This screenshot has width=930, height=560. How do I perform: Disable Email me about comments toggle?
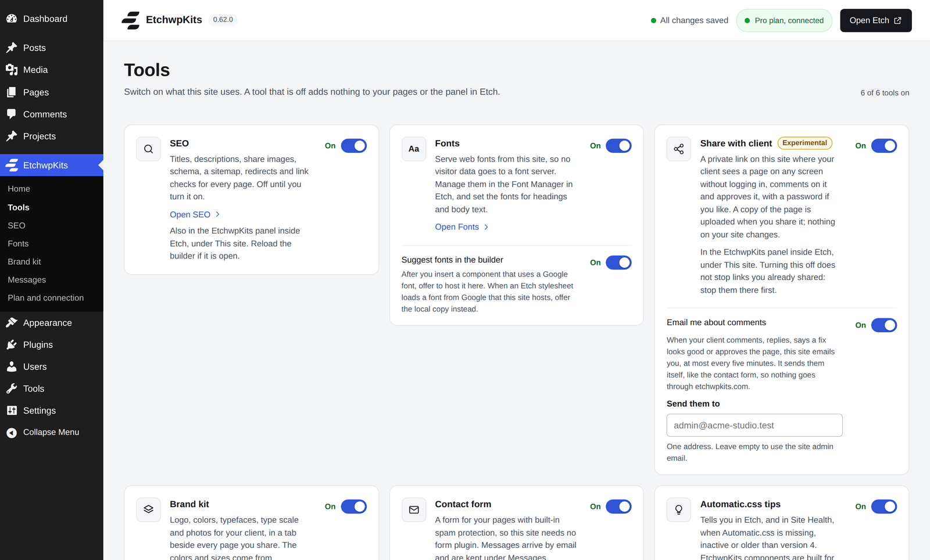click(884, 325)
